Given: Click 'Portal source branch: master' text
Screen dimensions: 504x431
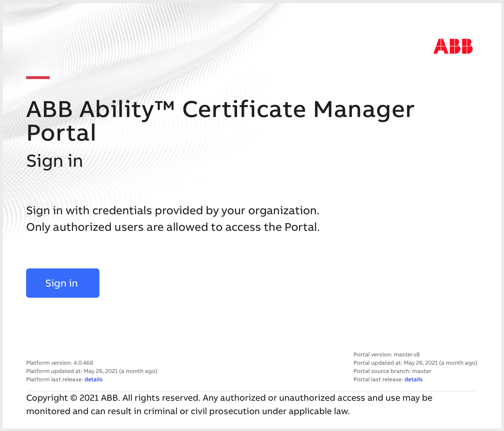Looking at the screenshot, I should tap(392, 371).
